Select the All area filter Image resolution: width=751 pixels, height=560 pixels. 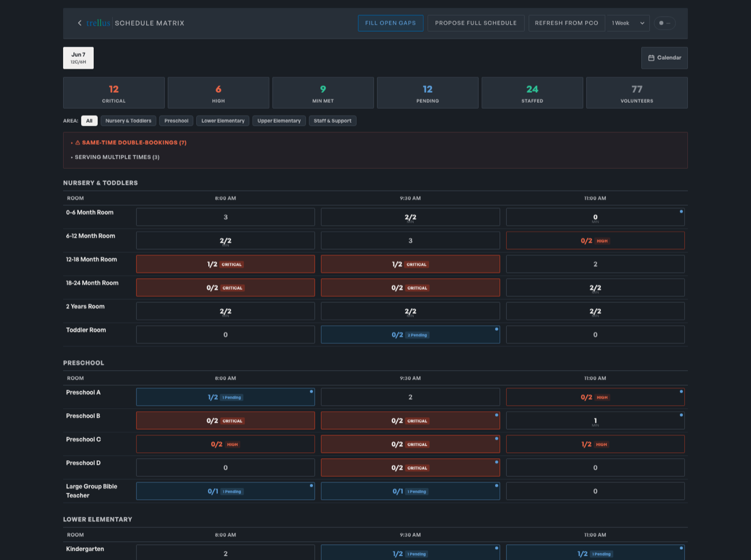pos(89,121)
